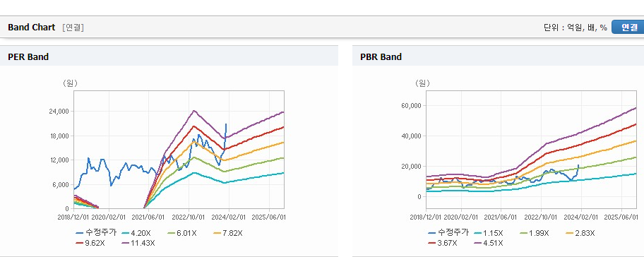Toggle the 3.67X legend entry
The image size is (644, 257).
pos(443,243)
